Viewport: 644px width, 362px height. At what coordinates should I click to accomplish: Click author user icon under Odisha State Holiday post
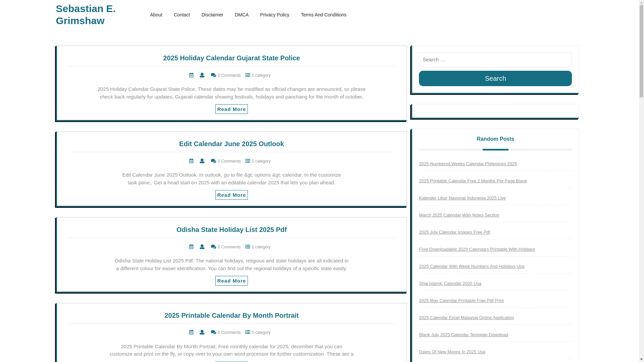tap(202, 247)
